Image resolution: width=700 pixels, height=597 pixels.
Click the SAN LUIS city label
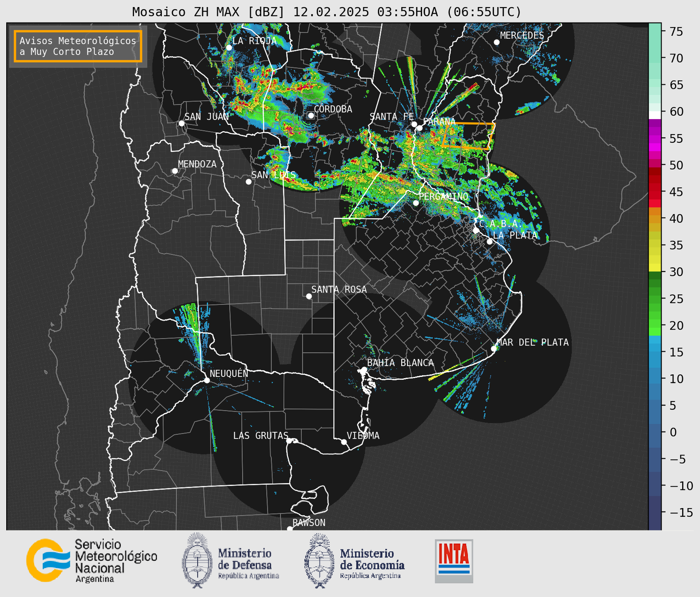(273, 175)
